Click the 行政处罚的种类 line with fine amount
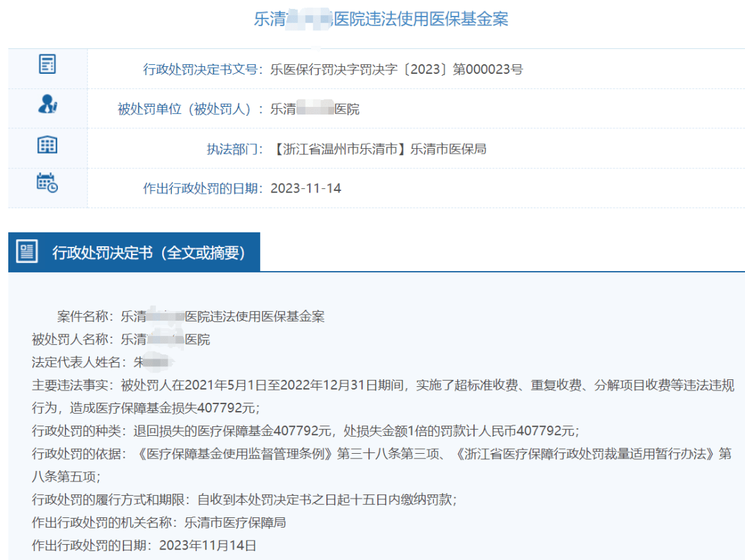The image size is (745, 560). [x=305, y=431]
